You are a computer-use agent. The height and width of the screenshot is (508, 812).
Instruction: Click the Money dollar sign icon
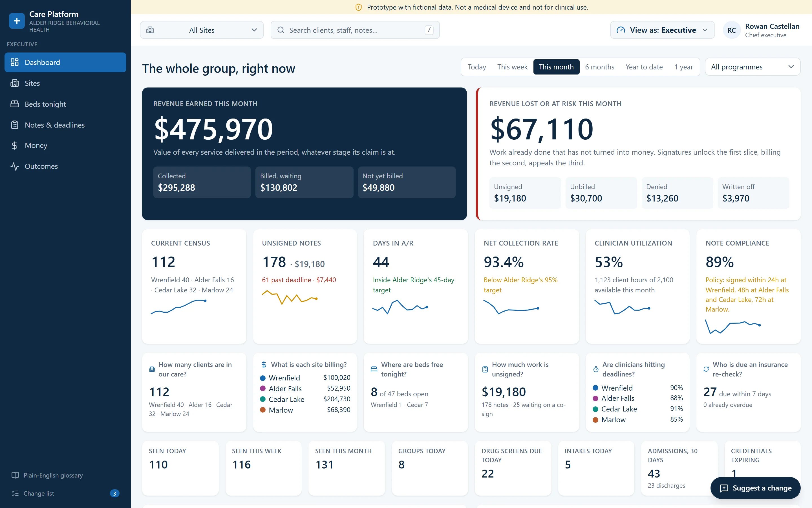coord(14,145)
